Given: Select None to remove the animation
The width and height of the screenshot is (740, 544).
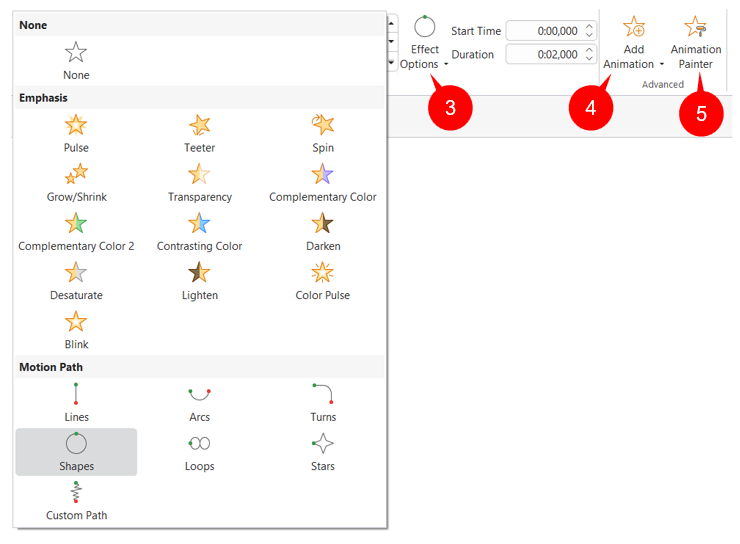Looking at the screenshot, I should point(76,59).
